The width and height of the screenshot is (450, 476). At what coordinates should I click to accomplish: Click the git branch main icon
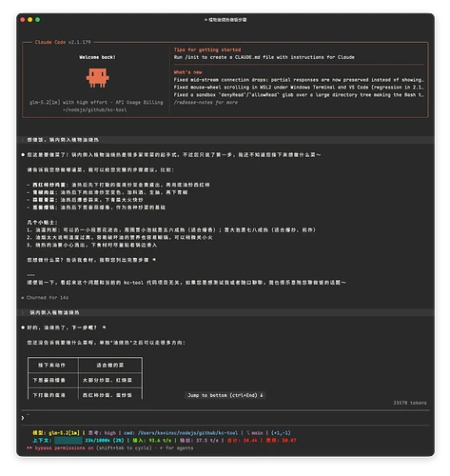point(248,432)
